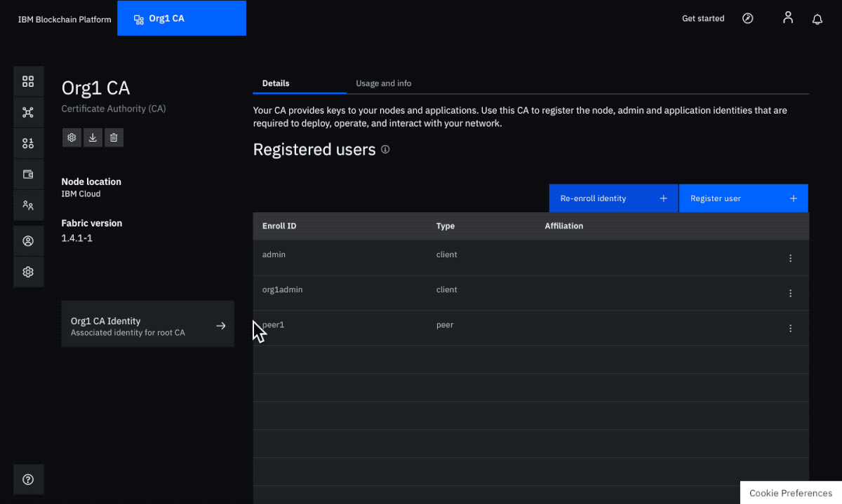The height and width of the screenshot is (504, 842).
Task: Click the delete trash icon for Org1 CA
Action: [x=114, y=137]
